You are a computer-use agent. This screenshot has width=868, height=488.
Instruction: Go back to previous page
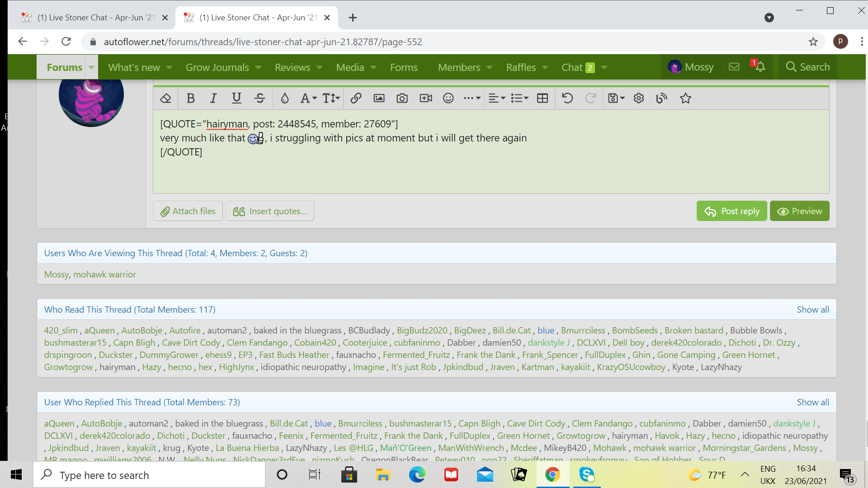coord(23,42)
